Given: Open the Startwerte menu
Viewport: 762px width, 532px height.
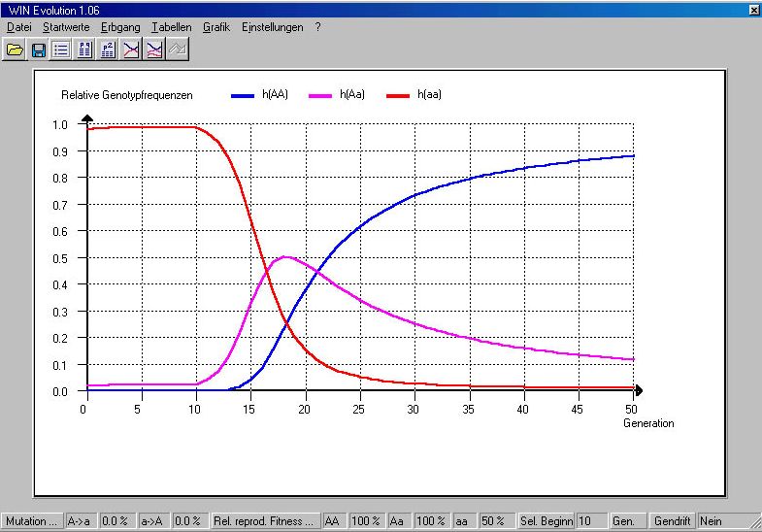Looking at the screenshot, I should (66, 27).
